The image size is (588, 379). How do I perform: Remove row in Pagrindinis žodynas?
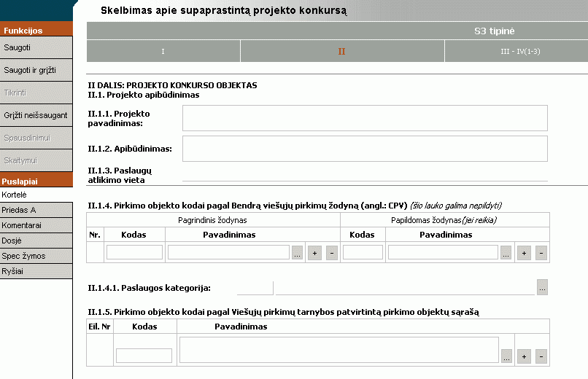coord(331,253)
